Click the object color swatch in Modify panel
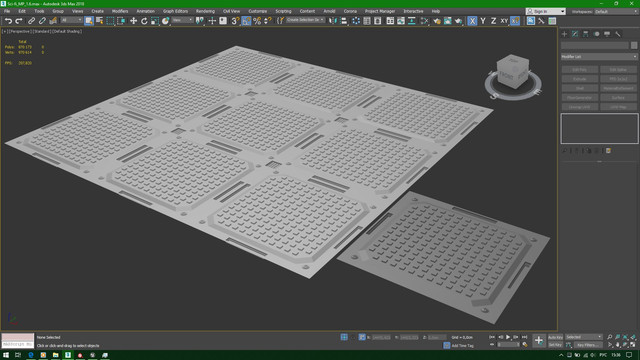Viewport: 640px width, 360px height. (x=634, y=45)
